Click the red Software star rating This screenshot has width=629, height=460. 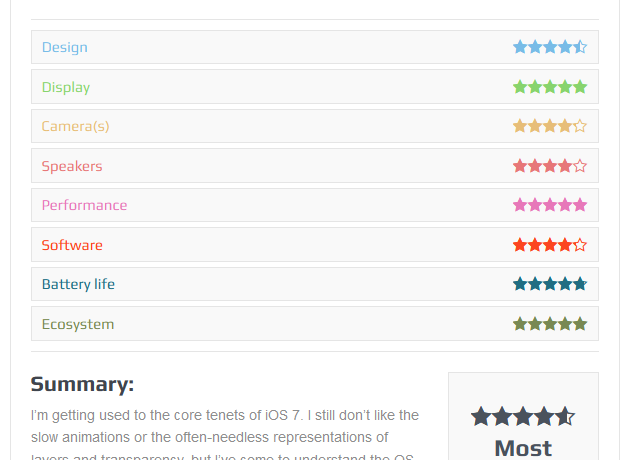pos(549,245)
